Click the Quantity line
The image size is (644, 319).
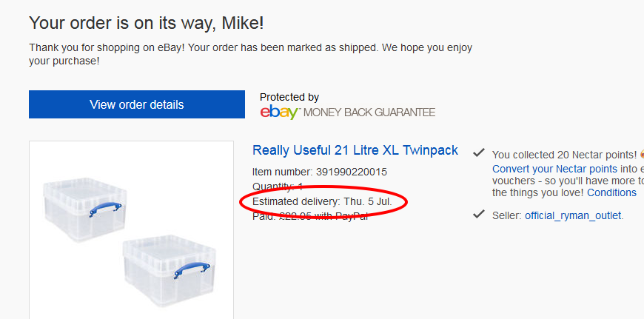coord(278,187)
